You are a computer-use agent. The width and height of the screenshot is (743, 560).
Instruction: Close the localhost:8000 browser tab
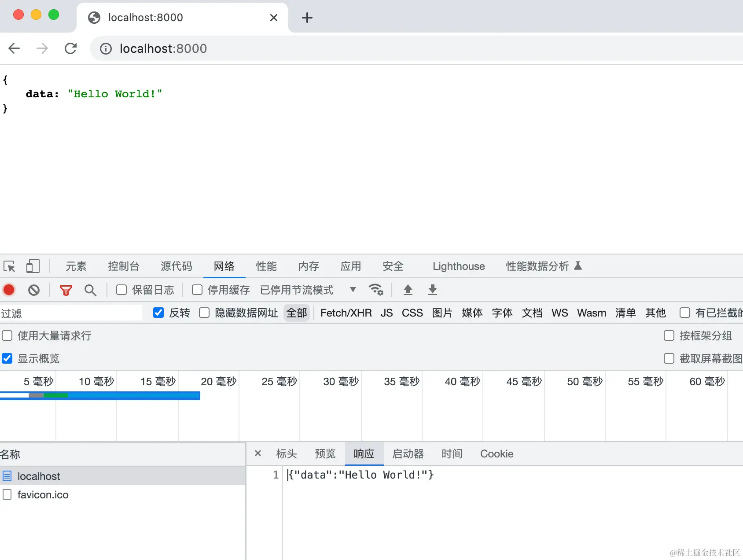(x=274, y=18)
